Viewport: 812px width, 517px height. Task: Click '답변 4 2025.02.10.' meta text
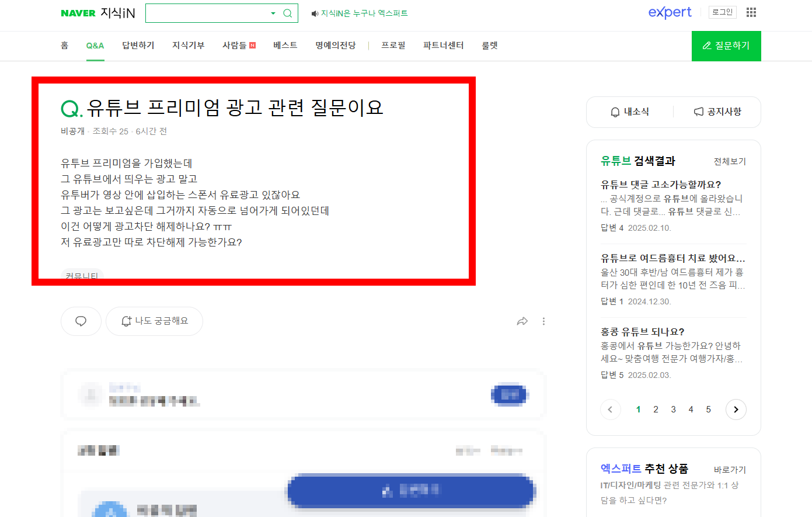[636, 228]
